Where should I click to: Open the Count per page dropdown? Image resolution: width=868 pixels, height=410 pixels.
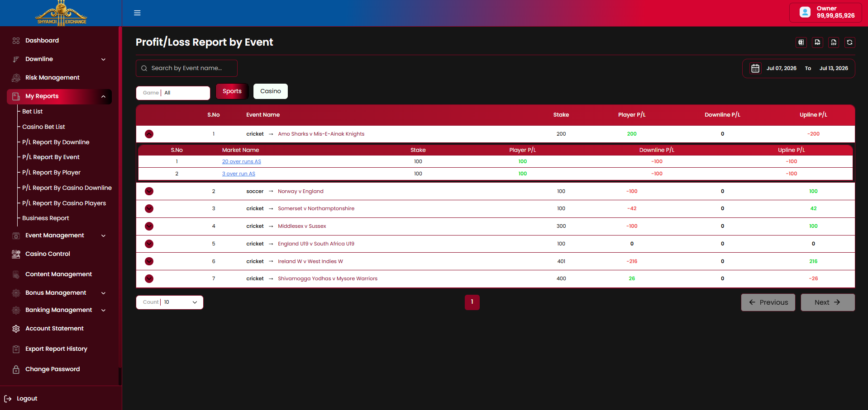170,302
